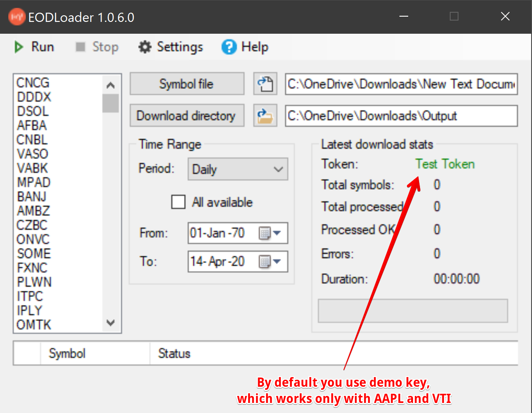Viewport: 532px width, 413px height.
Task: Select IPLY in the symbol list
Action: [x=29, y=311]
